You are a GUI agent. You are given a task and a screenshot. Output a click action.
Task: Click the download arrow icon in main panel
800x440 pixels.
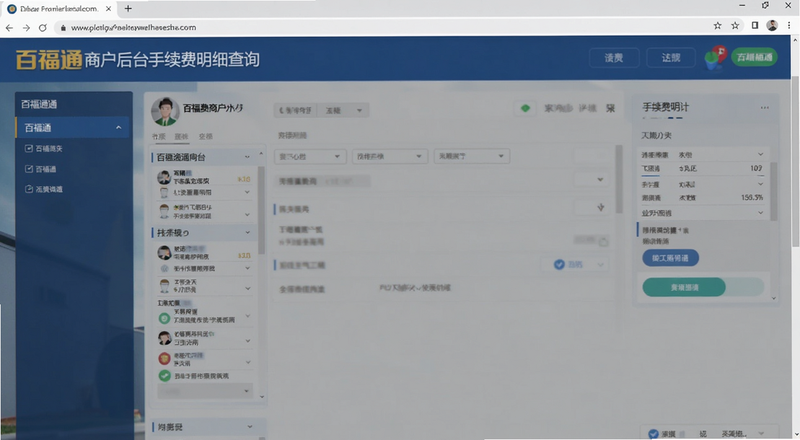pyautogui.click(x=601, y=207)
